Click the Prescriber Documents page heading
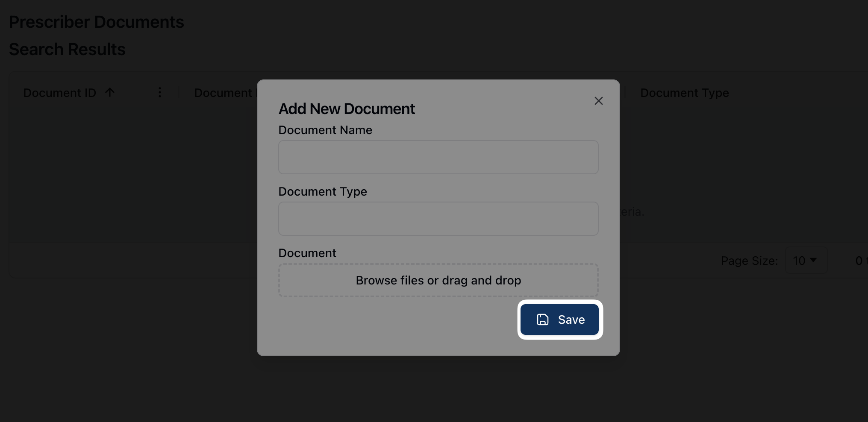The height and width of the screenshot is (422, 868). point(96,22)
